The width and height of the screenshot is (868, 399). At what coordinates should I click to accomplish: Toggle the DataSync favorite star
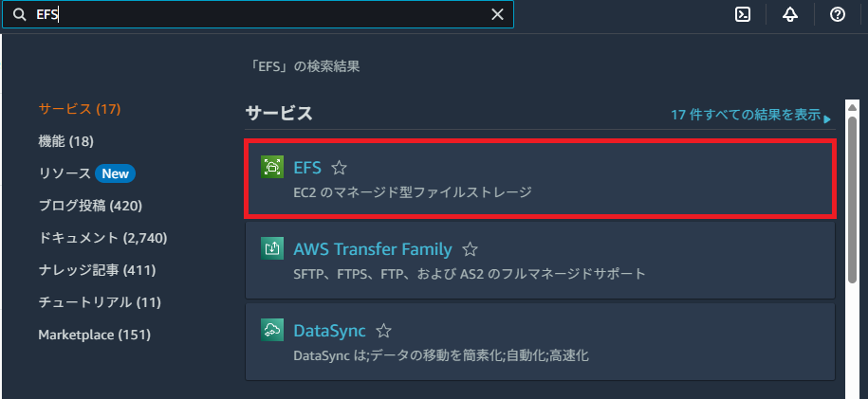(383, 331)
